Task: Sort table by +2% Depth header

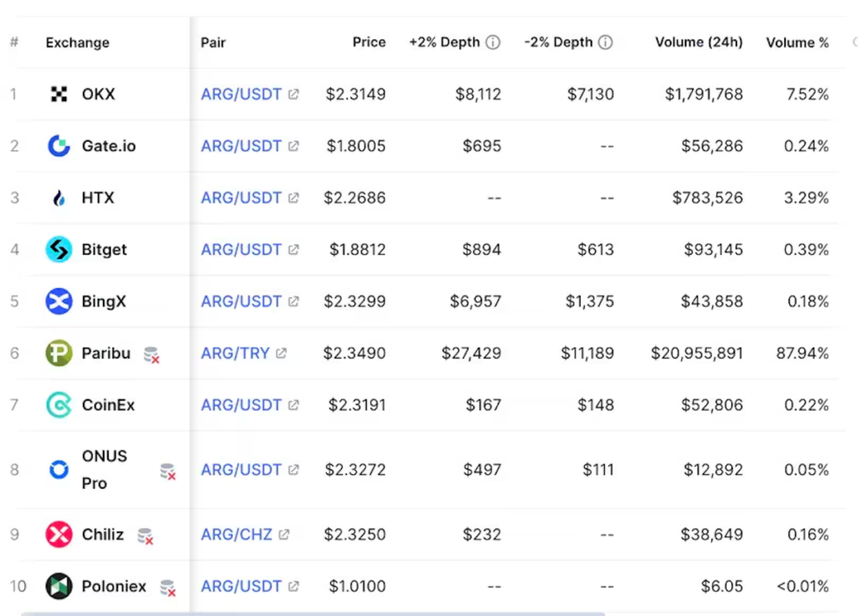Action: pos(444,42)
